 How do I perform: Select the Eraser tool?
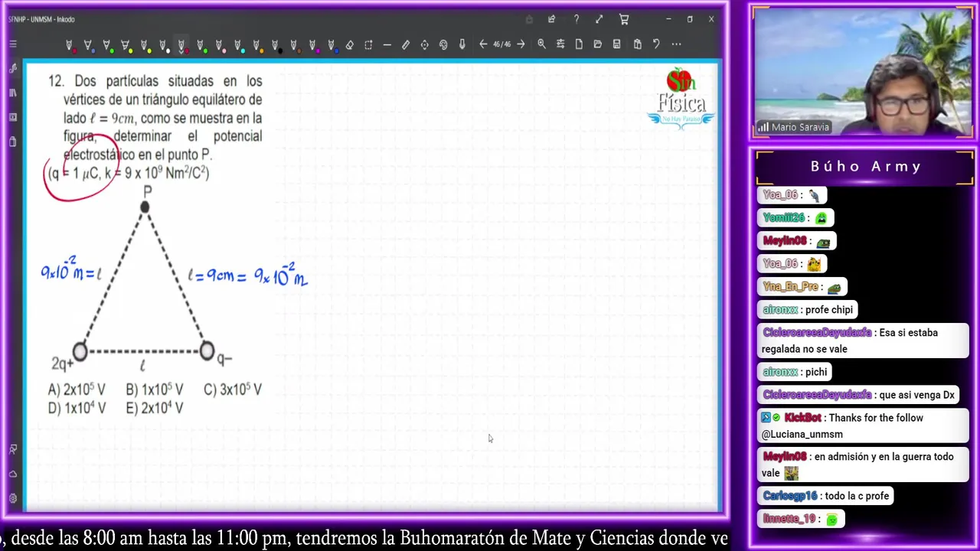coord(350,45)
